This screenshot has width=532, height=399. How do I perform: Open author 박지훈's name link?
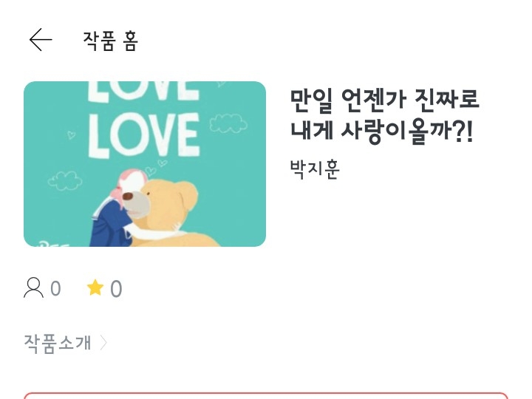click(x=315, y=169)
